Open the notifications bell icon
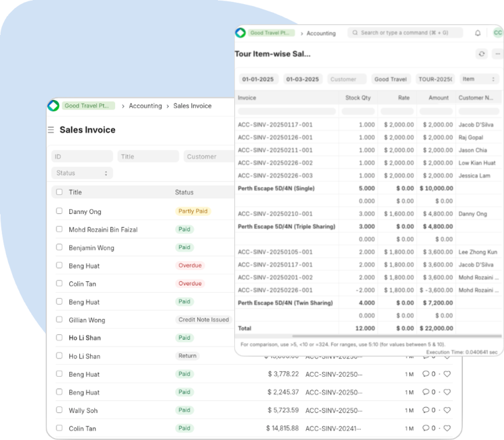Screen dimensions: 504x440 pyautogui.click(x=478, y=33)
